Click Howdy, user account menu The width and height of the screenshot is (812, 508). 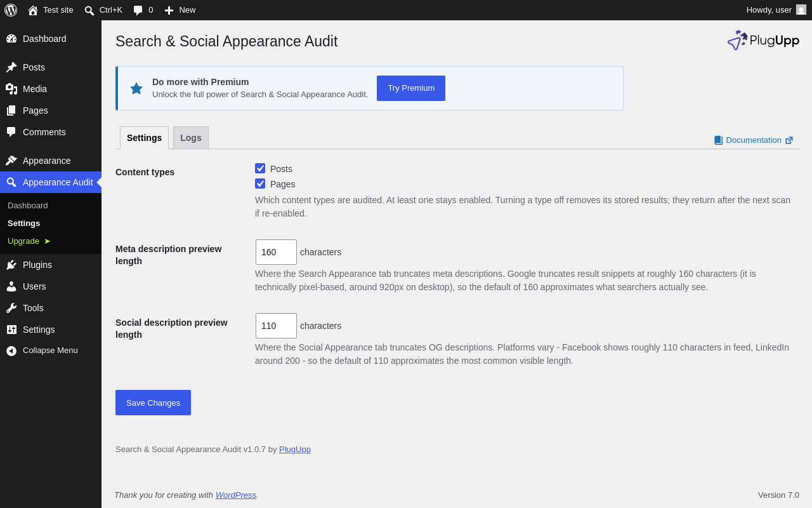point(776,10)
